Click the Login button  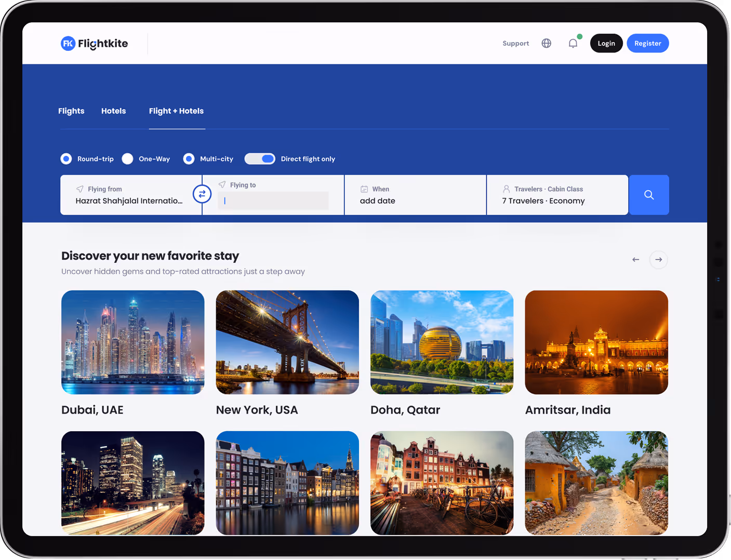pyautogui.click(x=606, y=44)
